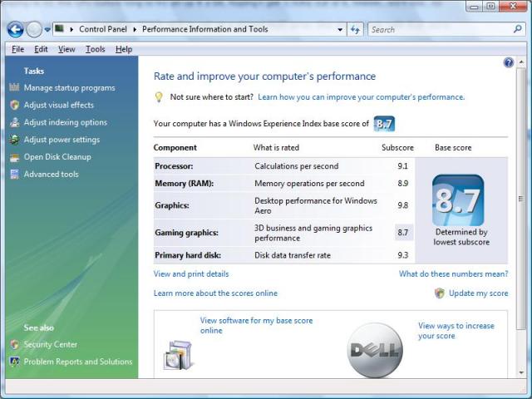Screen dimensions: 532x399
Task: Open the View menu
Action: [x=66, y=49]
